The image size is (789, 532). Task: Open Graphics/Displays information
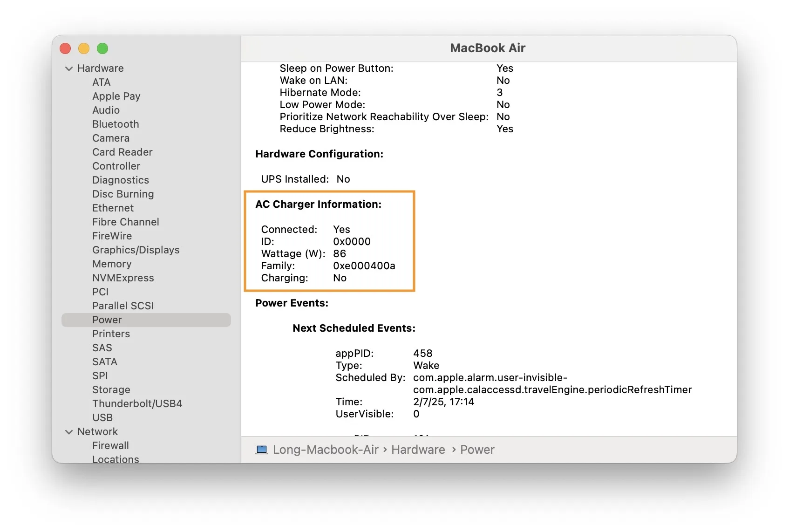pos(136,250)
